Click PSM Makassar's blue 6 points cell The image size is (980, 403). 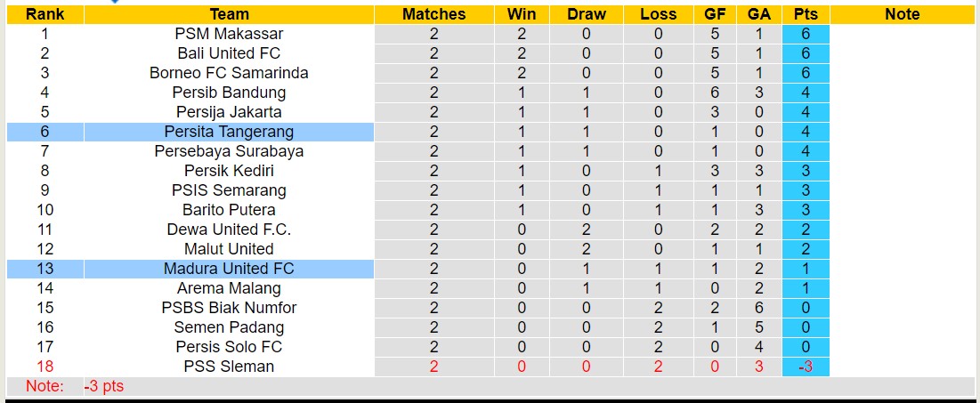tap(806, 34)
